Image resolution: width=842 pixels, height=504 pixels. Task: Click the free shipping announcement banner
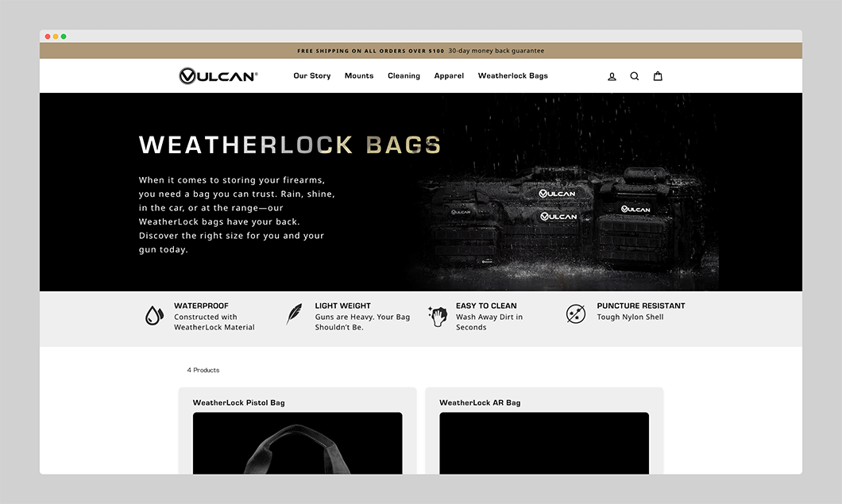point(421,51)
